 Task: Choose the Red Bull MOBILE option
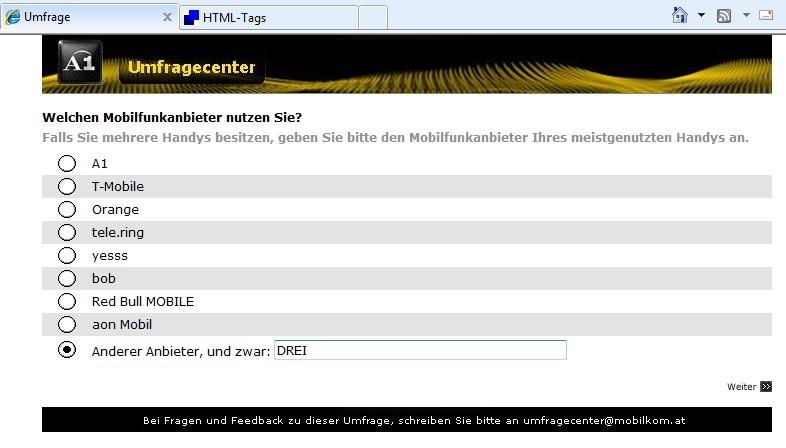[x=67, y=302]
